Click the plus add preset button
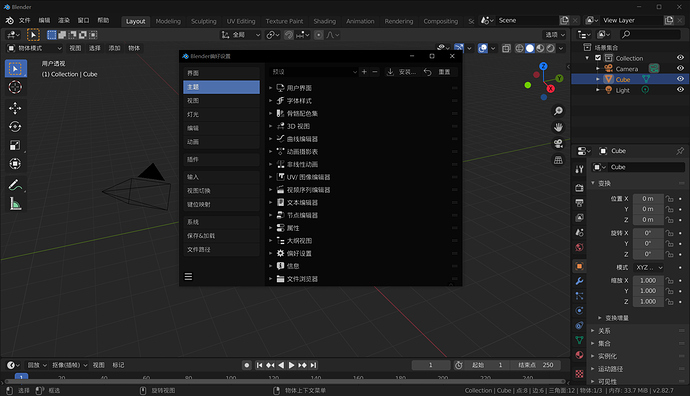Viewport: 690px width, 396px height. tap(364, 72)
